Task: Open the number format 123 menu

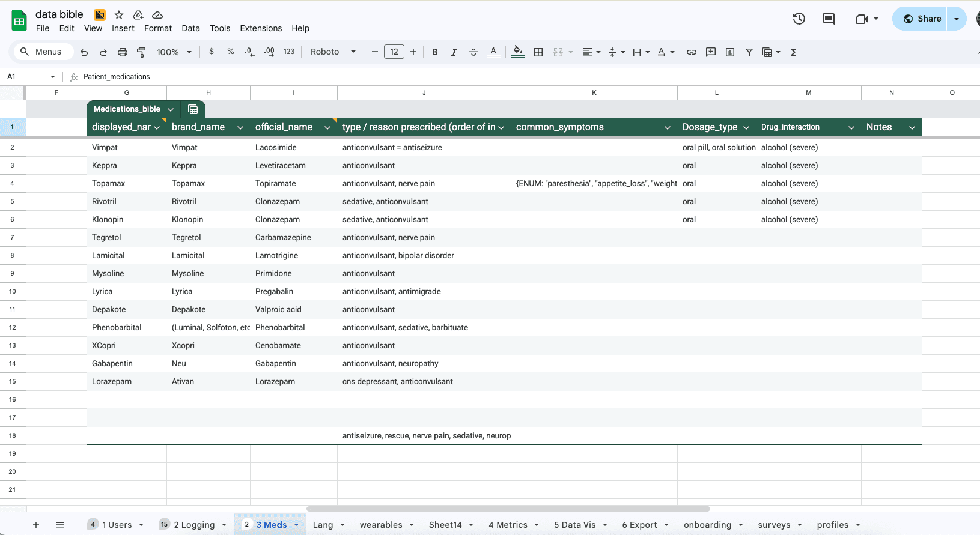Action: [289, 52]
